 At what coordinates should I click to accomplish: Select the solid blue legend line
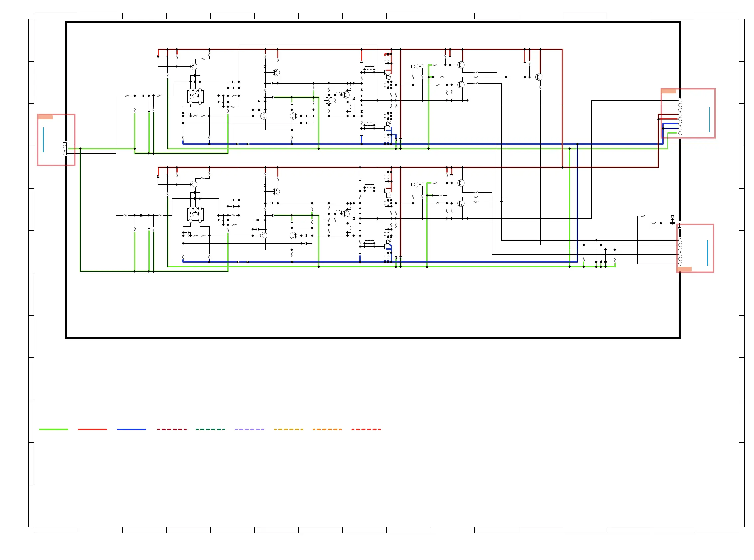tap(131, 429)
